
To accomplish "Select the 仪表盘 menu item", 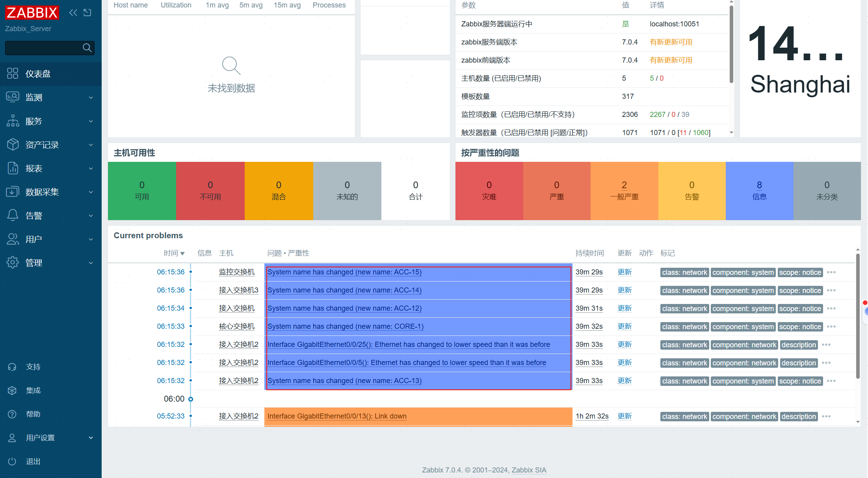I will click(51, 74).
